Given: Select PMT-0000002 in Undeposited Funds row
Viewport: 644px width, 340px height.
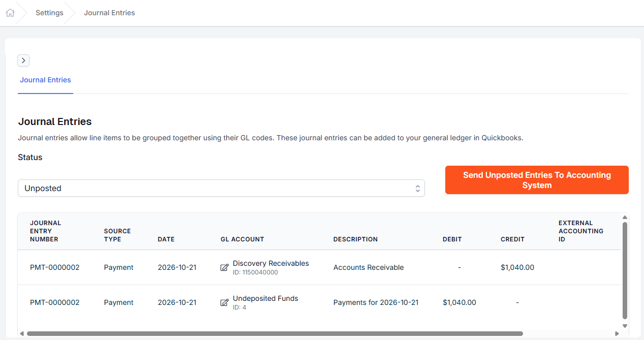Looking at the screenshot, I should pyautogui.click(x=55, y=302).
